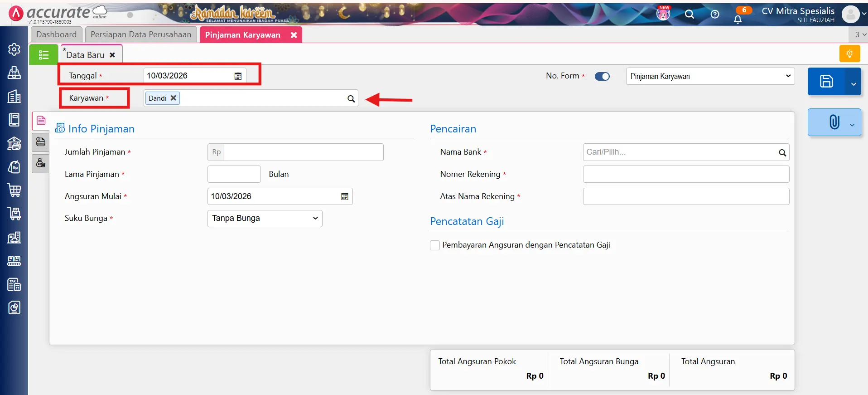Remove Dandi from Karyawan field
868x395 pixels.
click(173, 98)
